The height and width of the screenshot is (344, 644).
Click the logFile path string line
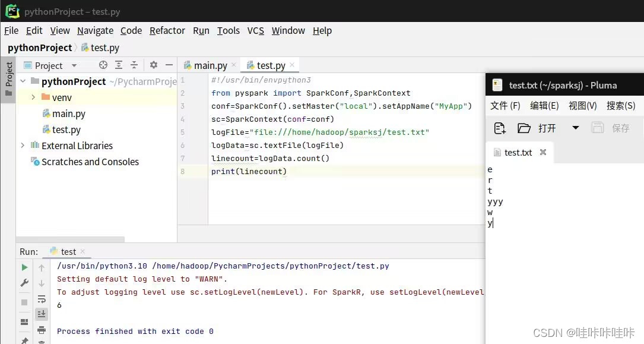[x=321, y=132]
